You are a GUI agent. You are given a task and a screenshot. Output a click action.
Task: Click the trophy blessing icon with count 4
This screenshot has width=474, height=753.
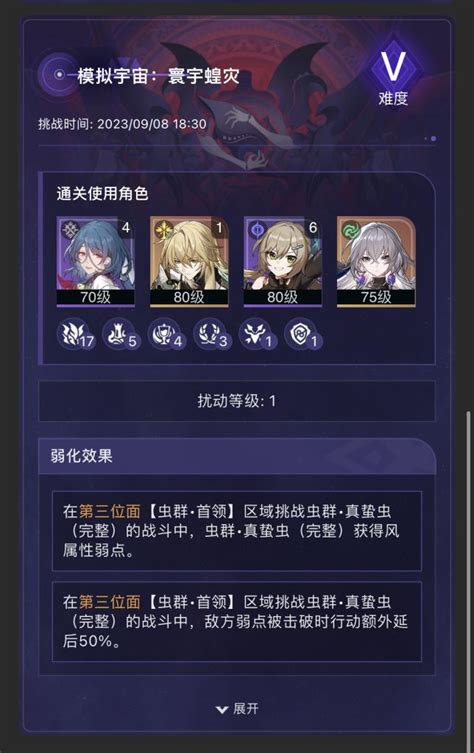[166, 334]
